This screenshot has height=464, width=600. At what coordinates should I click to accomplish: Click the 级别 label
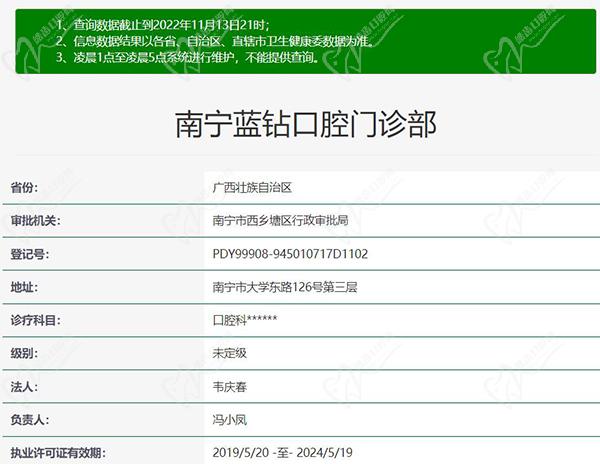[24, 353]
